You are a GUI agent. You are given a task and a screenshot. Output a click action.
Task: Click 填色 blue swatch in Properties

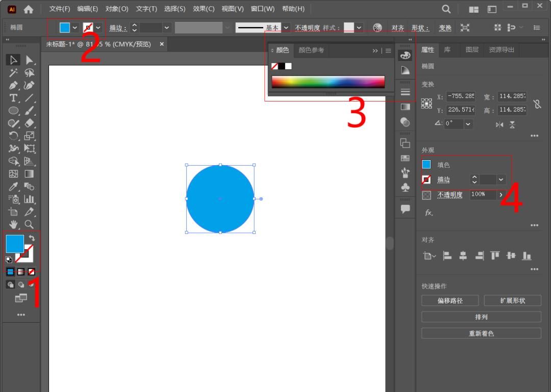click(426, 164)
